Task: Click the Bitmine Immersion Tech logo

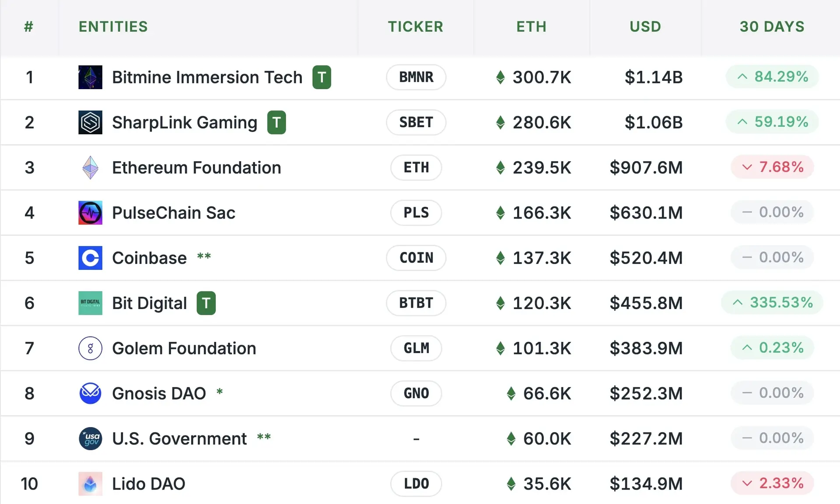Action: [90, 77]
